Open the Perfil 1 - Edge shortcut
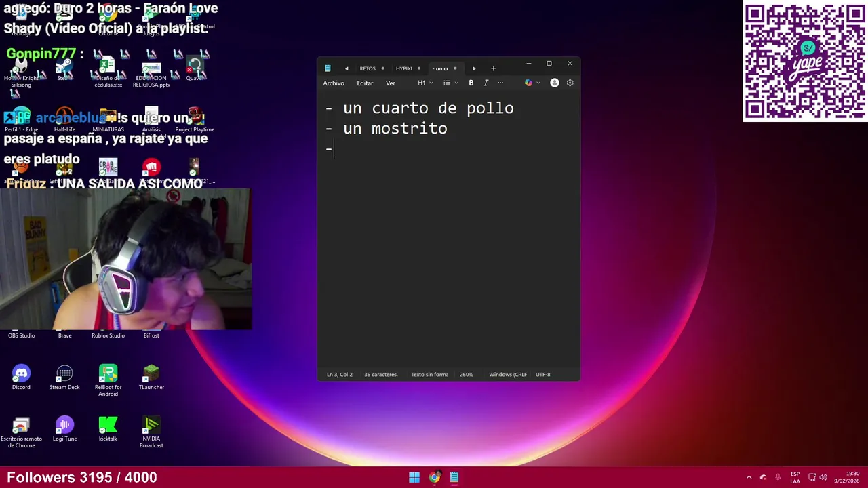Screen dimensions: 868x488 (21, 121)
